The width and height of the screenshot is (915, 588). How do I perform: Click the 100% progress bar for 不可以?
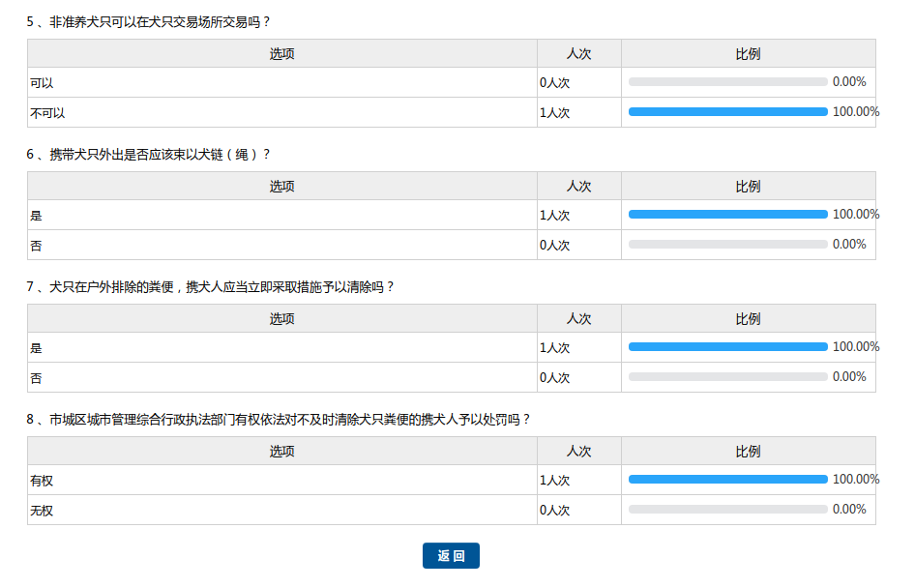click(x=727, y=112)
